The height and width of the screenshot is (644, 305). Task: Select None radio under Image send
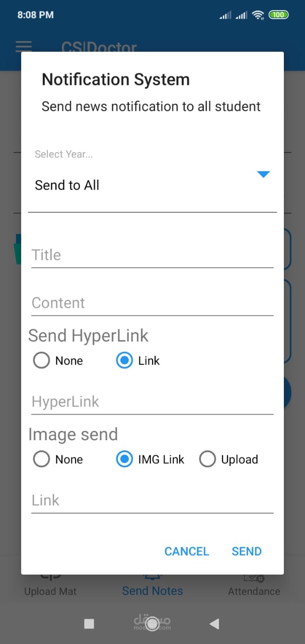tap(41, 459)
